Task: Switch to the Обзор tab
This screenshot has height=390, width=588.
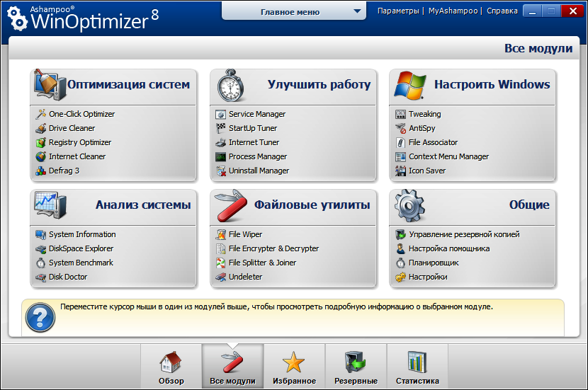Action: (171, 368)
